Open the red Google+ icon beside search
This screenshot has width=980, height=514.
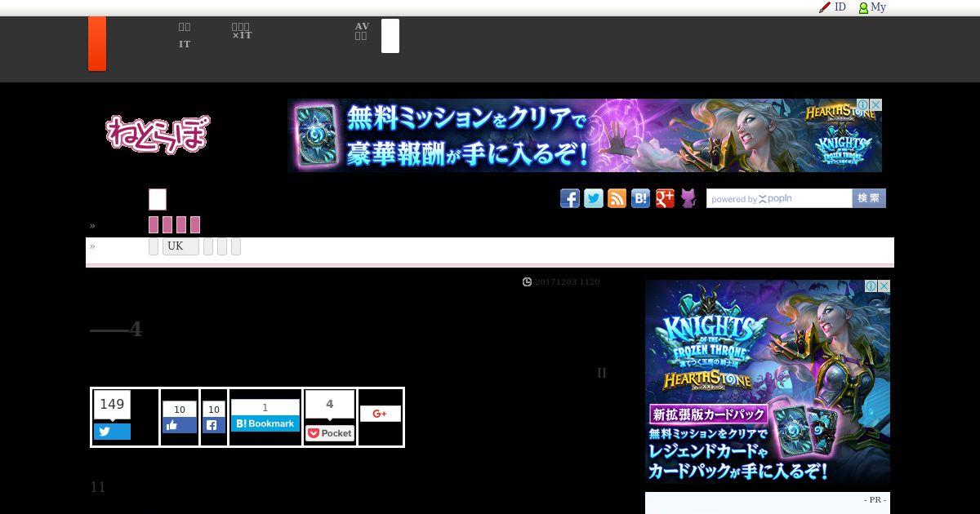(665, 198)
